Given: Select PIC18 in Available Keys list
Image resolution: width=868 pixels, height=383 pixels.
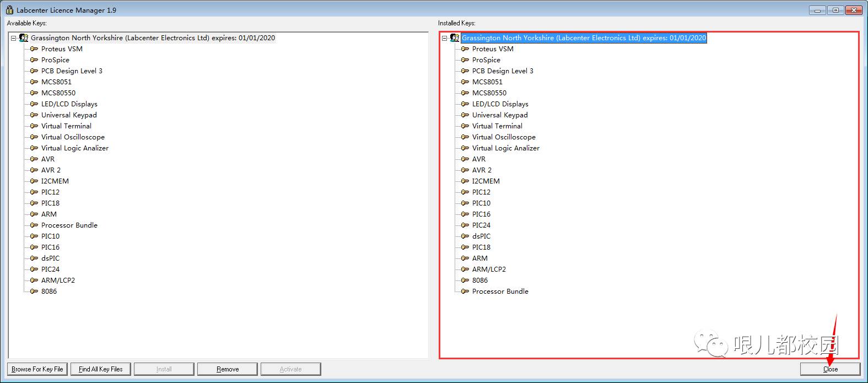Looking at the screenshot, I should click(x=50, y=203).
